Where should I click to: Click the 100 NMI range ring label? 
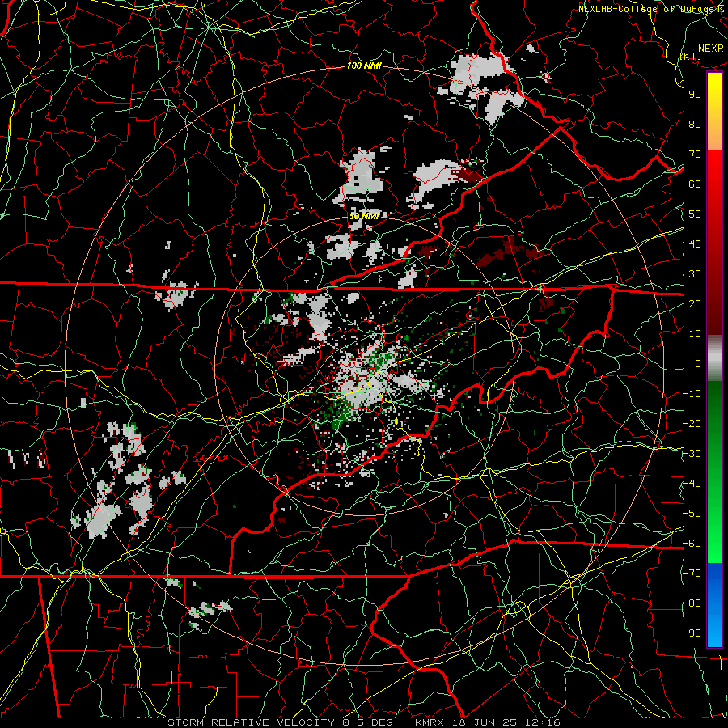364,66
